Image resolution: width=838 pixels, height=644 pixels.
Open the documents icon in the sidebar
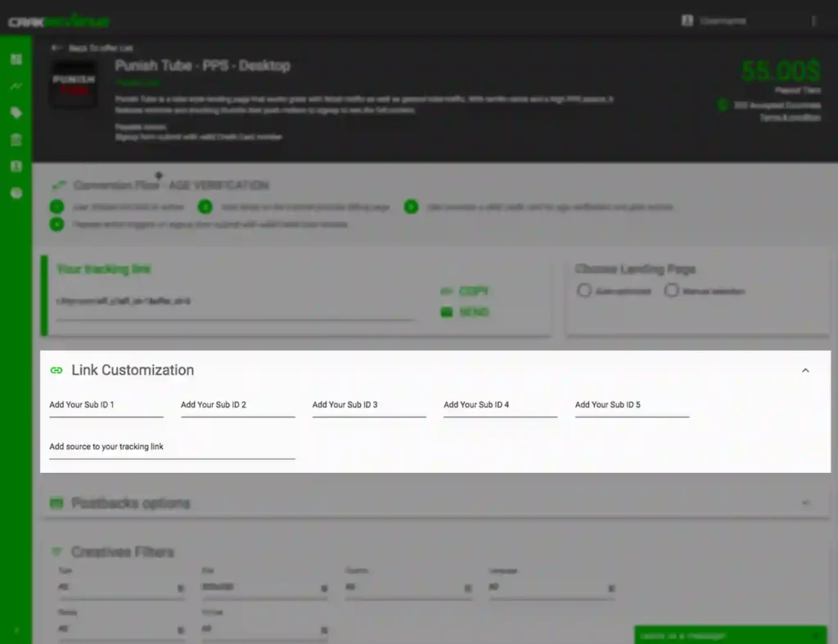pyautogui.click(x=16, y=166)
